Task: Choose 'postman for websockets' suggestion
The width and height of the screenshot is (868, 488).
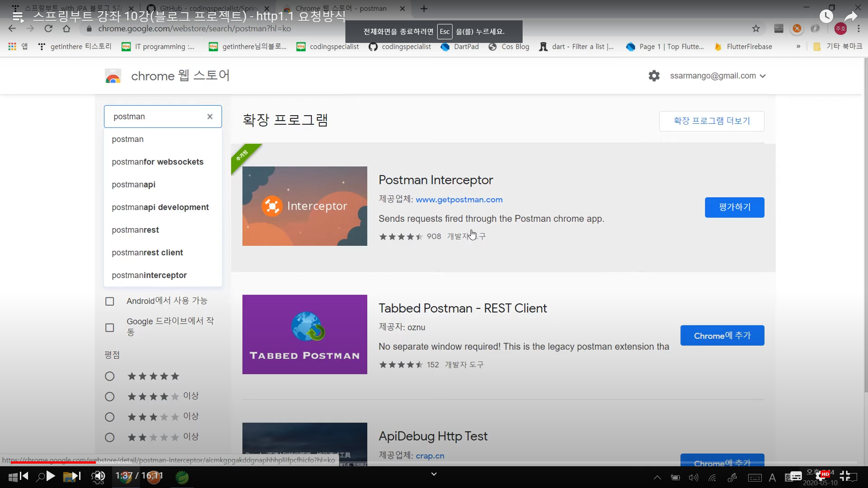Action: [163, 162]
